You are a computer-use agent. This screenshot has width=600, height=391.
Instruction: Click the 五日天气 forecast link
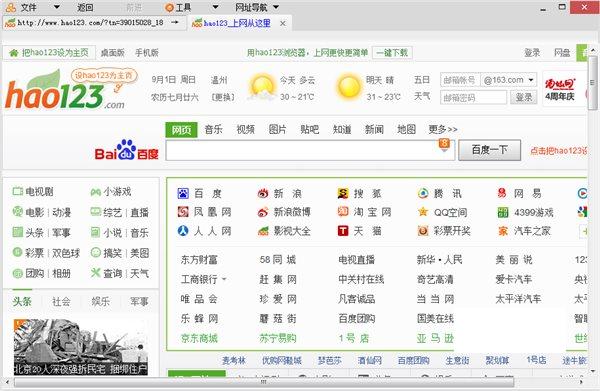(422, 88)
